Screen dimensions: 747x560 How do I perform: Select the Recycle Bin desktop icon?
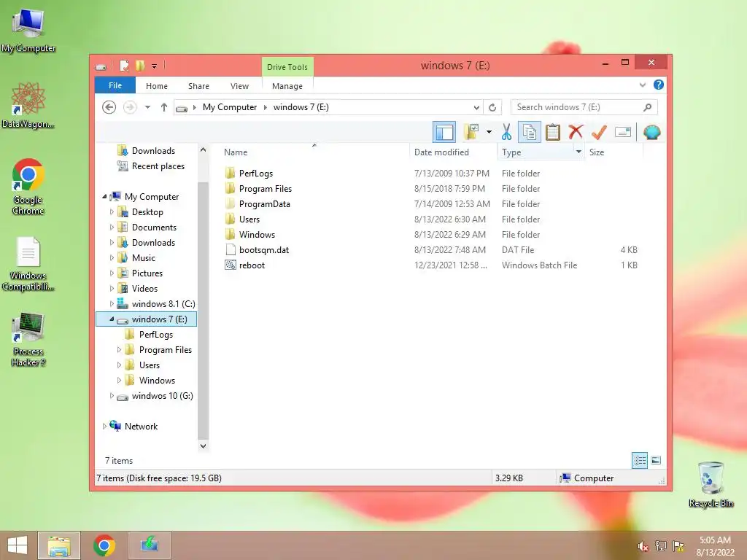coord(711,484)
